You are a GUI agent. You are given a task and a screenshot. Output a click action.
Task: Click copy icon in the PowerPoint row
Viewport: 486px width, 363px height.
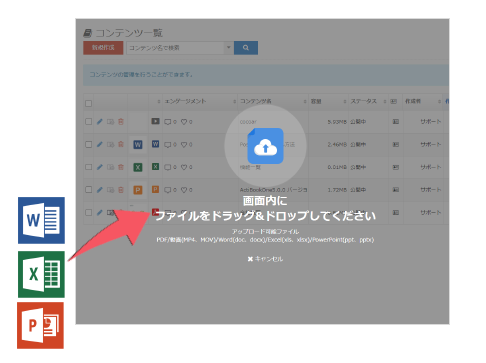(x=110, y=190)
